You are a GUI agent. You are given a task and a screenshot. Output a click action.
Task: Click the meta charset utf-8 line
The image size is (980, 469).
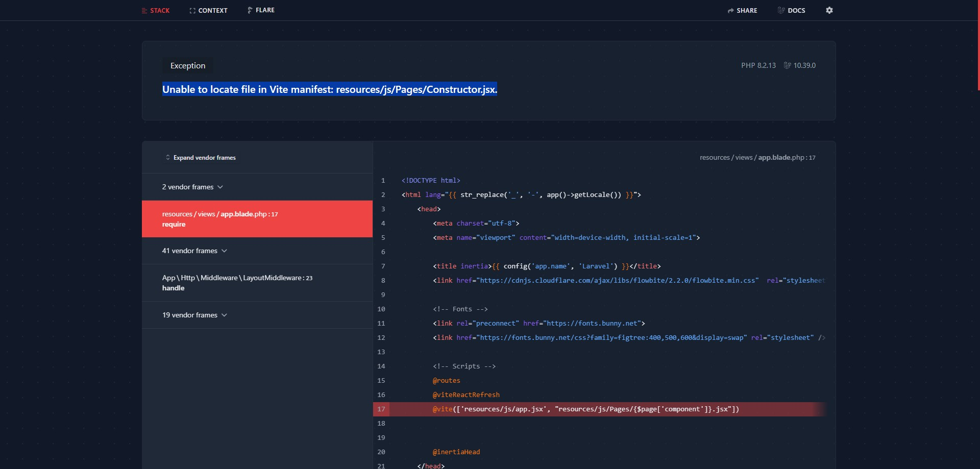click(x=476, y=224)
